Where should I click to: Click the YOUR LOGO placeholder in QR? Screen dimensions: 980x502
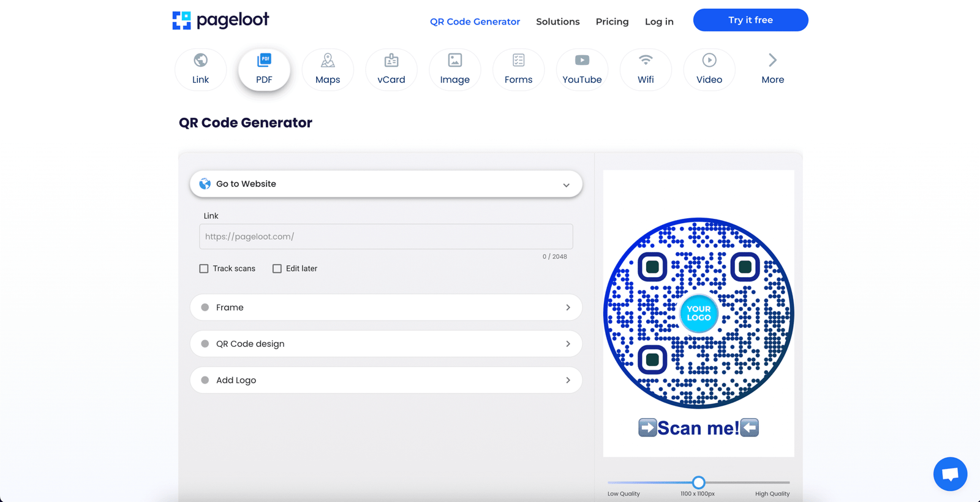click(x=698, y=313)
